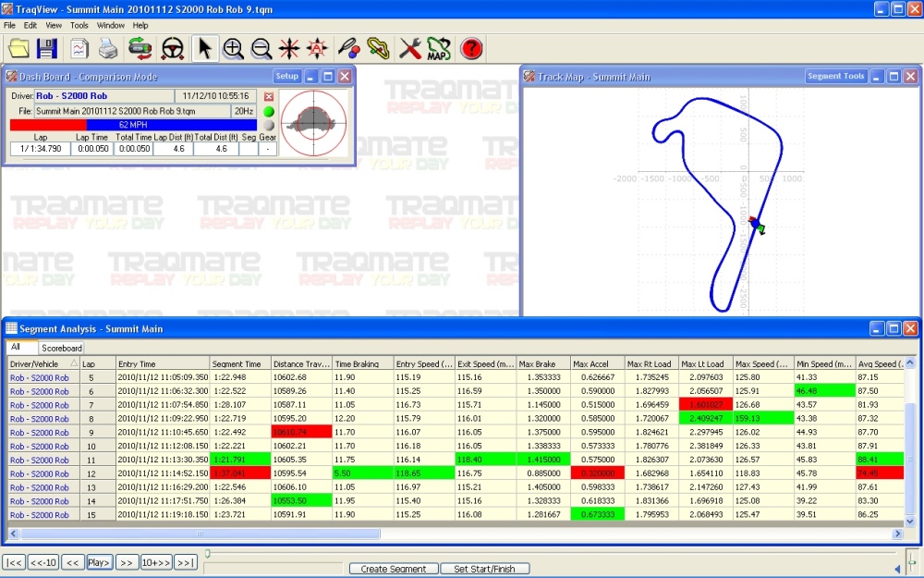This screenshot has width=924, height=578.
Task: Click the vertical slider at bottom right
Action: 914,560
